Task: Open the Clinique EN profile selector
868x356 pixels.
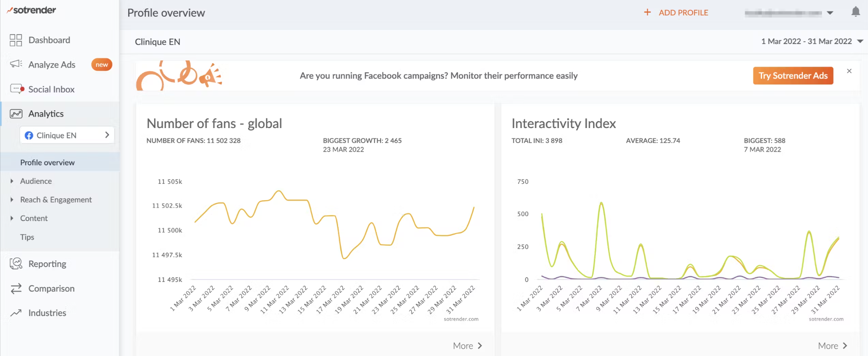Action: click(x=67, y=135)
